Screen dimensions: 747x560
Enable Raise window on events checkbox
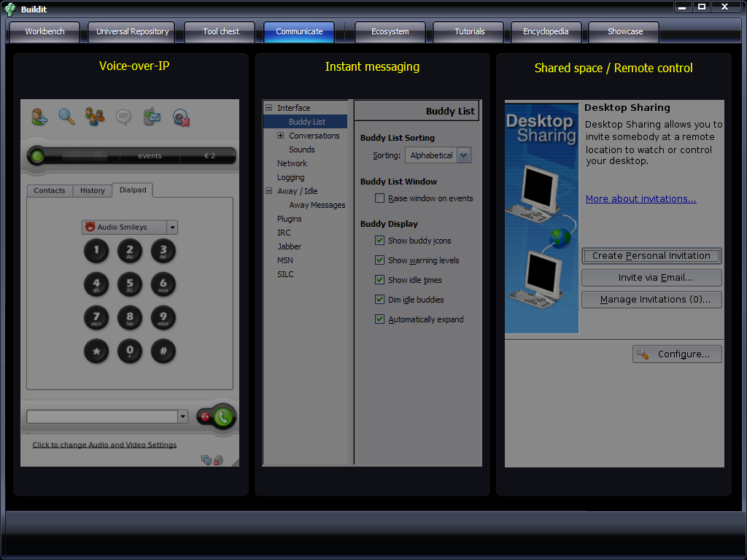(x=379, y=198)
